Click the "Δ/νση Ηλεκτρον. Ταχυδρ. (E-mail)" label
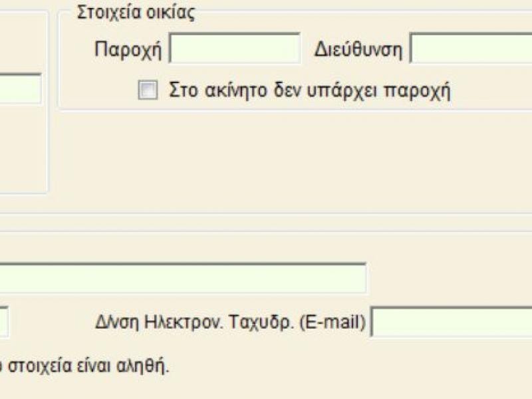Image resolution: width=532 pixels, height=399 pixels. [x=231, y=323]
